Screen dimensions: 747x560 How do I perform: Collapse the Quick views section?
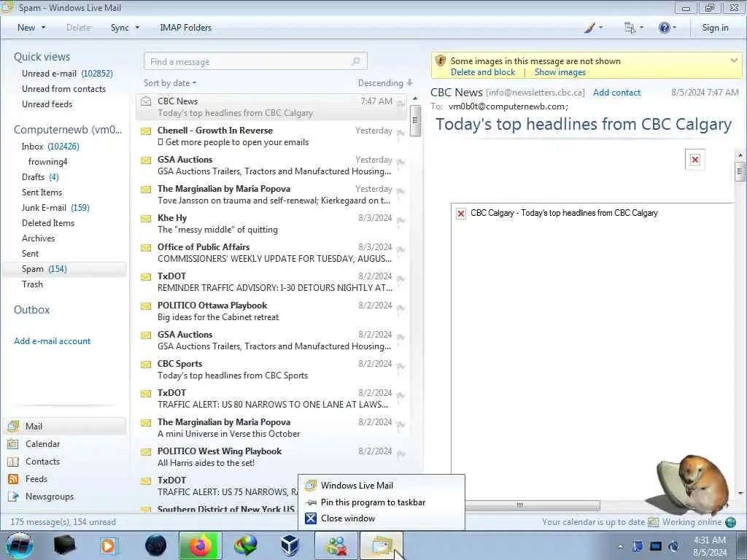(42, 57)
